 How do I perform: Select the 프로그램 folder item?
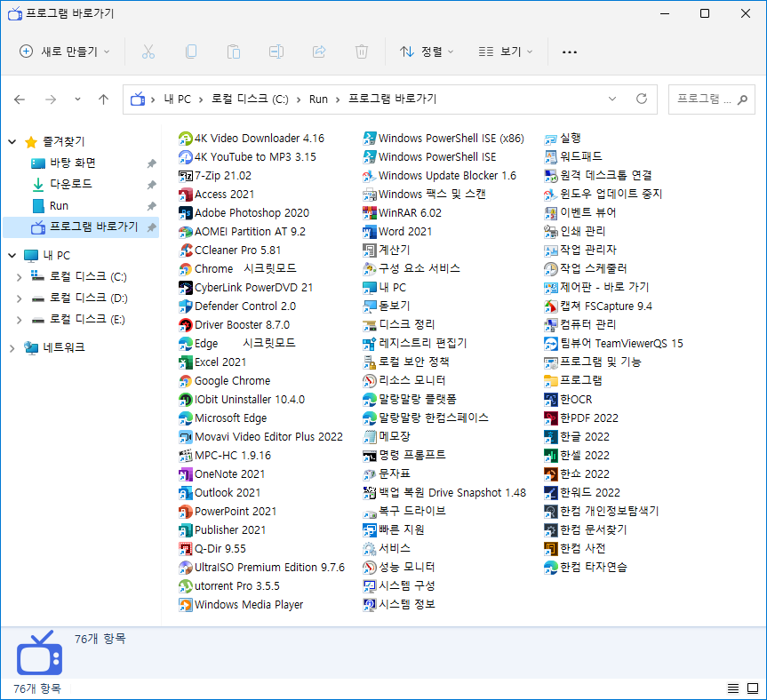point(573,381)
